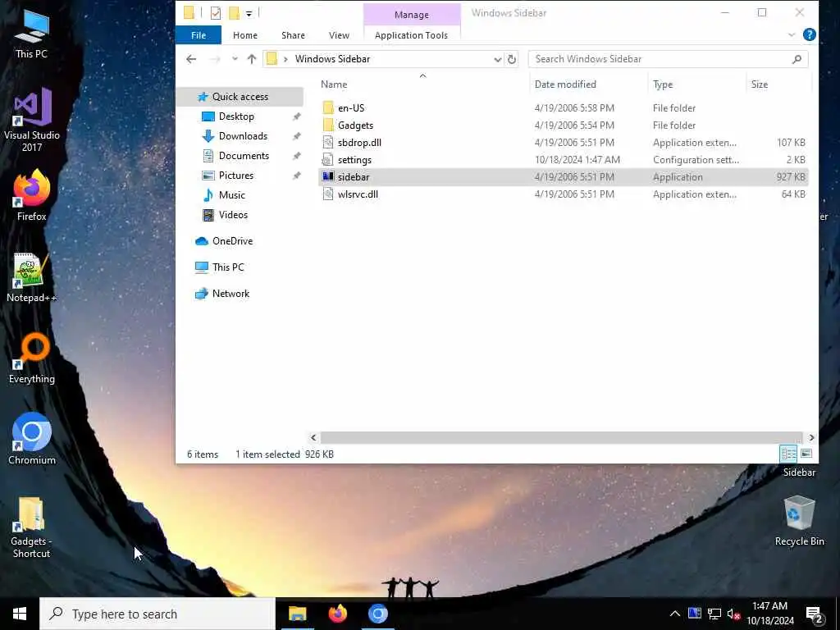Select Downloads in navigation pane

tap(243, 136)
